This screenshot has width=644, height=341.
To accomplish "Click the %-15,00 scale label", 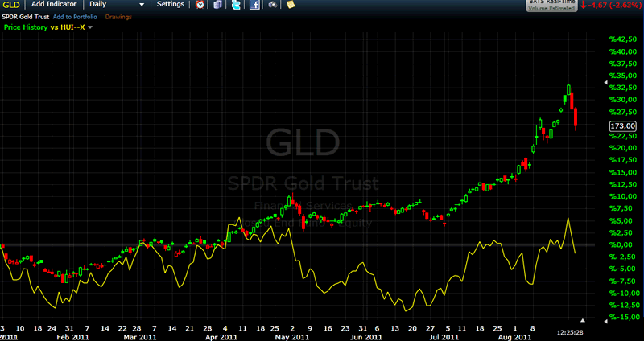I will [625, 317].
